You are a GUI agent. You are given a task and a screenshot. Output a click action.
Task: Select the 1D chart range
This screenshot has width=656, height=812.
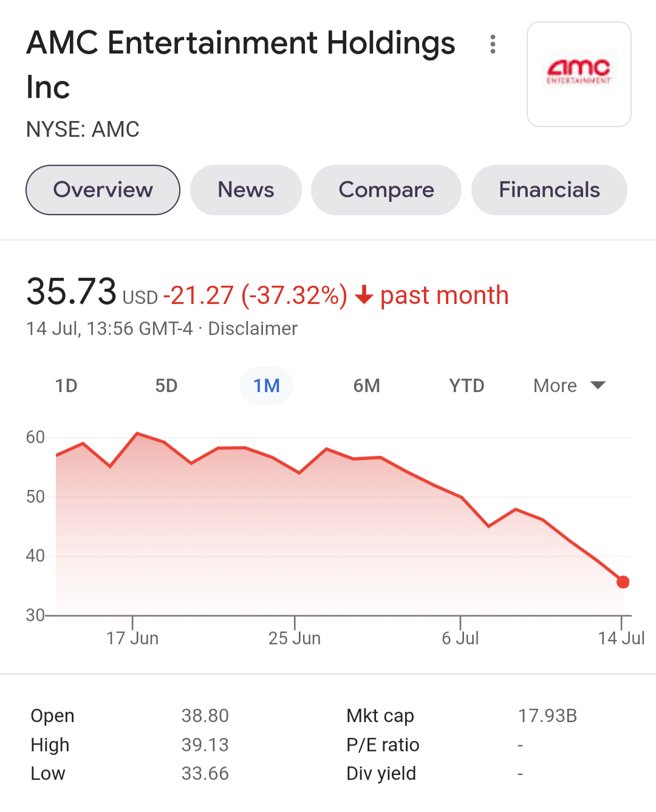point(66,385)
